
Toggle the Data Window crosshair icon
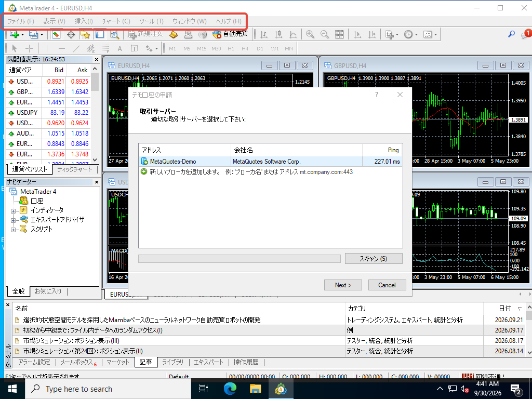coord(71,34)
